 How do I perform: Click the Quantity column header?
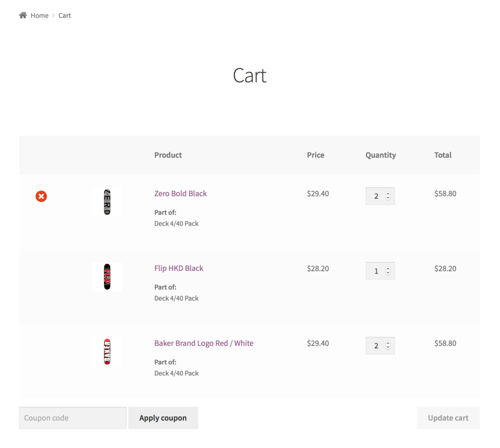coord(381,155)
